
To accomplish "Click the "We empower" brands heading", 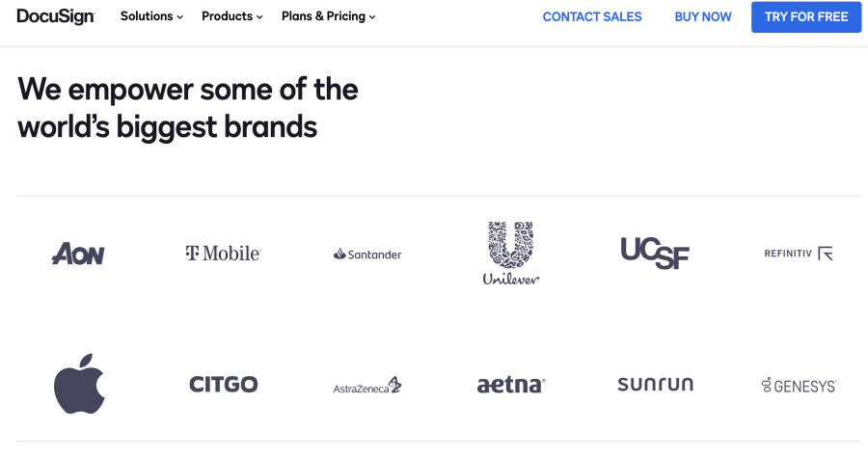I will [188, 107].
